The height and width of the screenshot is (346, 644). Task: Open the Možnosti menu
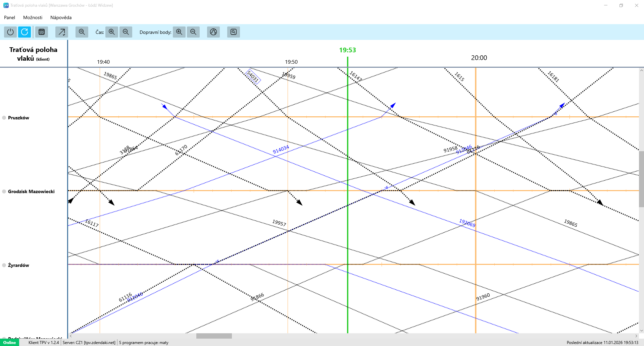pyautogui.click(x=33, y=17)
